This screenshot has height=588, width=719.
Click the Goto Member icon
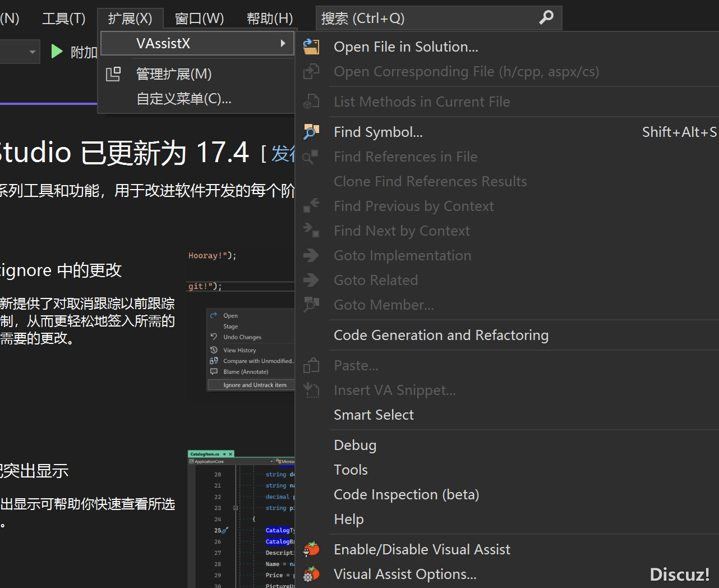[311, 305]
